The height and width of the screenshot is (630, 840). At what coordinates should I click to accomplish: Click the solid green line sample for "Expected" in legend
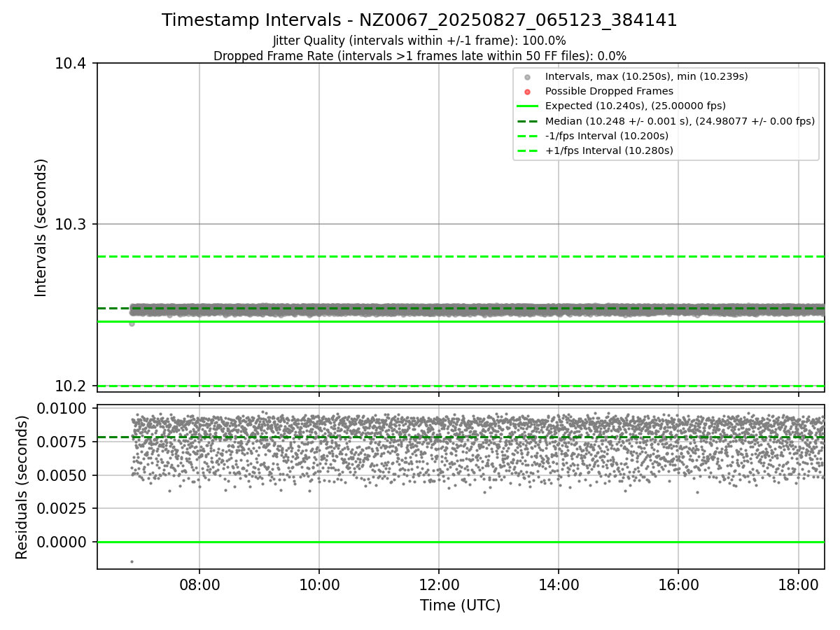528,106
